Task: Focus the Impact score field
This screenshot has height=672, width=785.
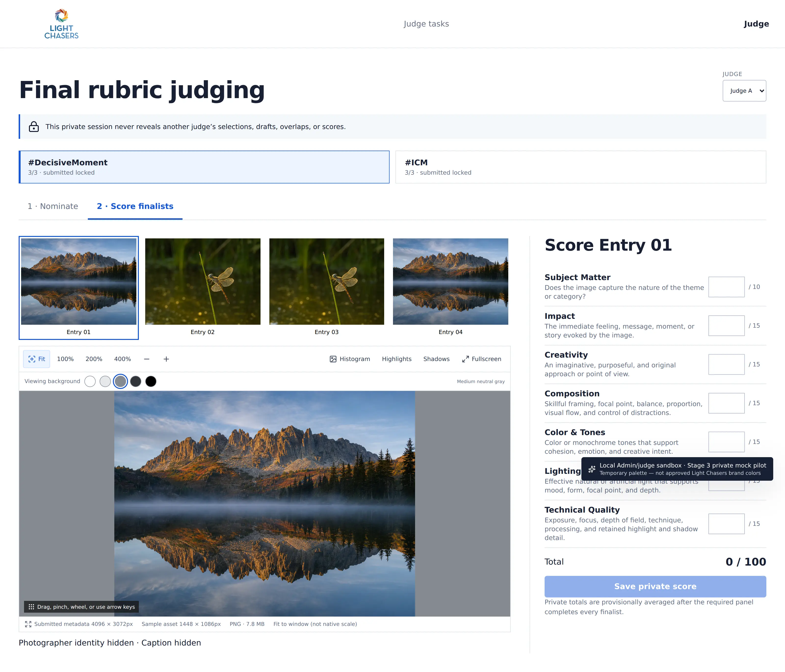Action: pos(726,325)
